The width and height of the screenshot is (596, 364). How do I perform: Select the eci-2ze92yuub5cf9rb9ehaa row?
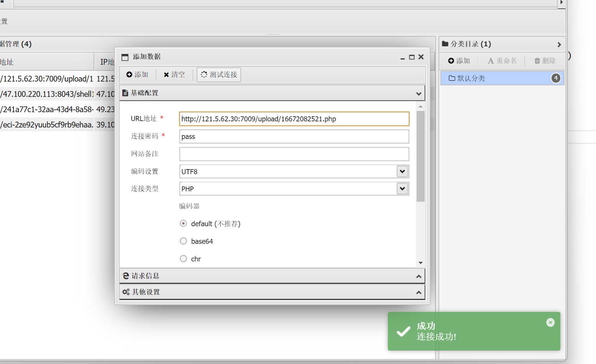pos(57,125)
